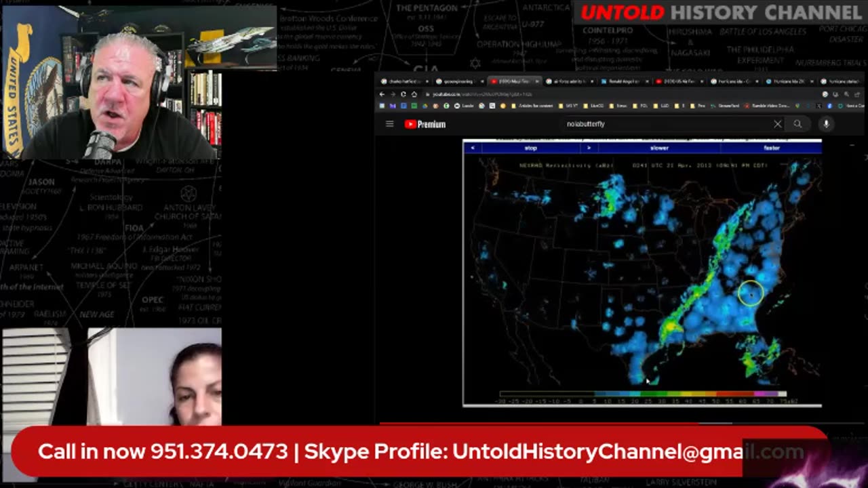
Task: Click the radar map video to pause
Action: (x=642, y=274)
